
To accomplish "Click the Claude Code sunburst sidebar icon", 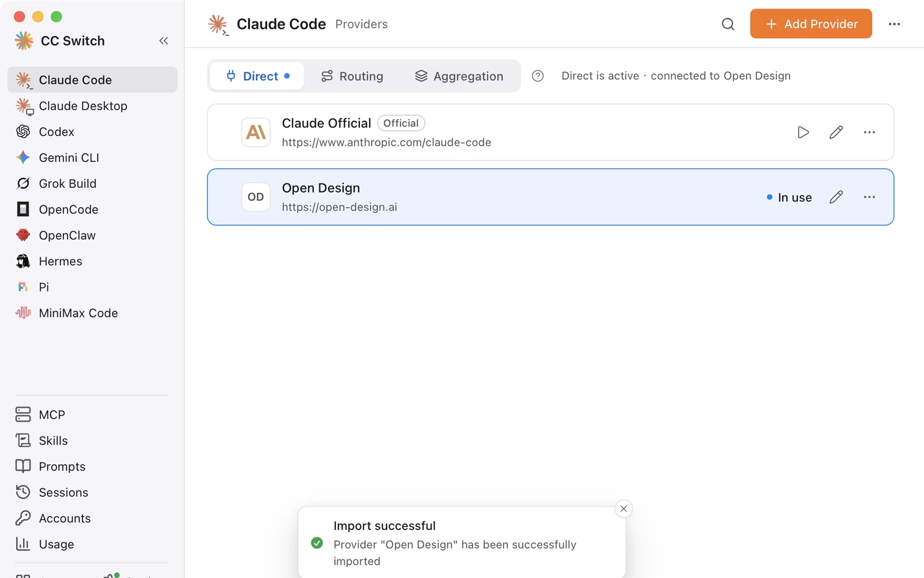I will tap(24, 80).
